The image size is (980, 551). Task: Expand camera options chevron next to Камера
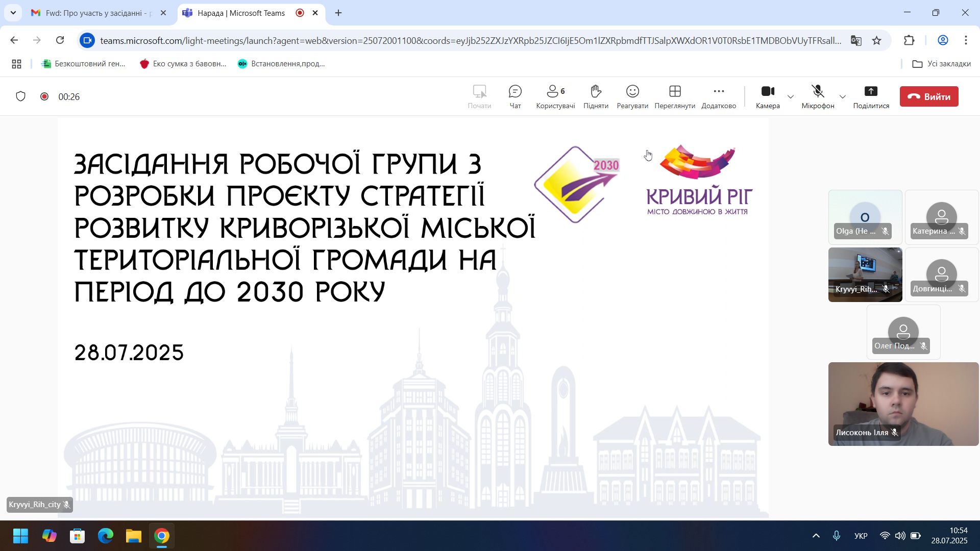pos(791,96)
